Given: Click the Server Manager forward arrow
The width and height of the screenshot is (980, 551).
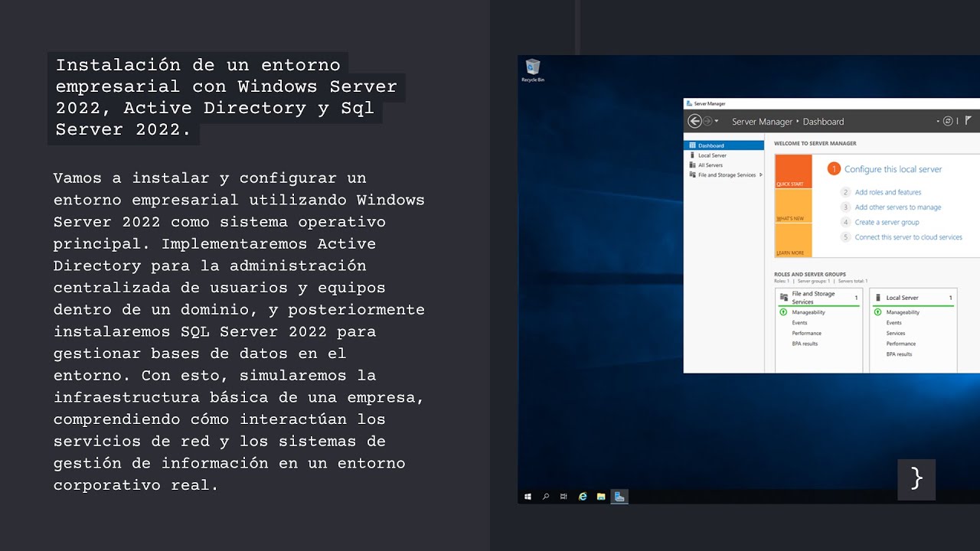Looking at the screenshot, I should click(707, 121).
